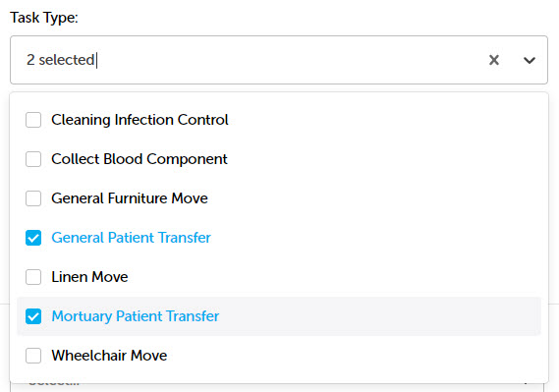Select the Cleaning Infection Control option label
This screenshot has width=559, height=392.
140,120
